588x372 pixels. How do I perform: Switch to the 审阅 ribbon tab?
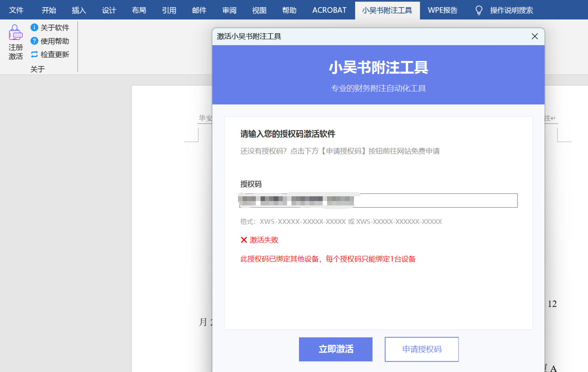click(229, 10)
